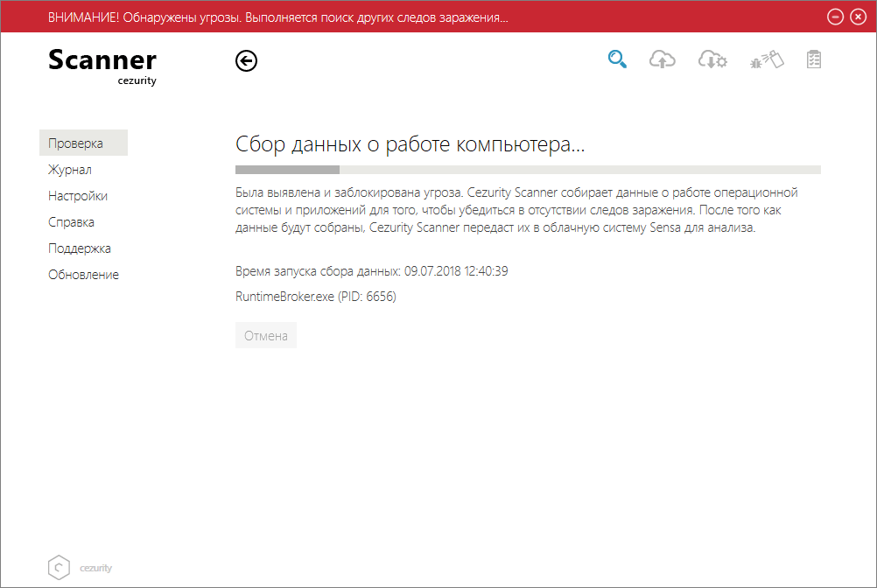Click the heading Сбор данных о работе компьютера

coord(410,144)
